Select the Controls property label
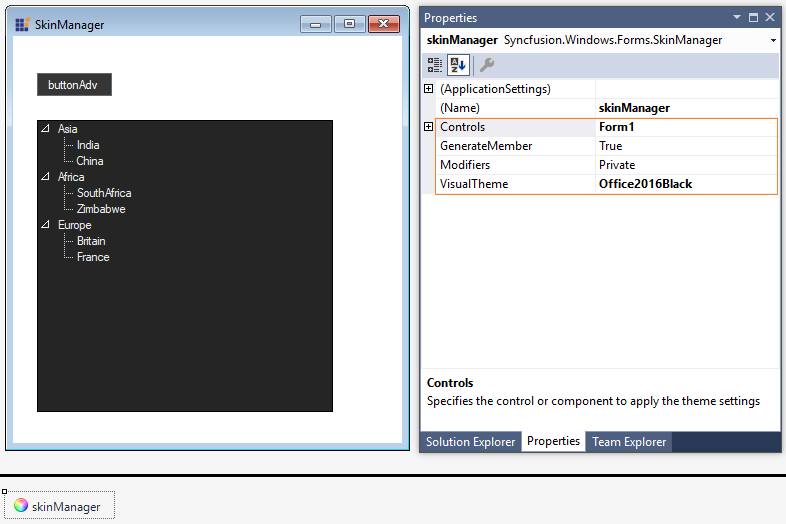 [x=462, y=127]
